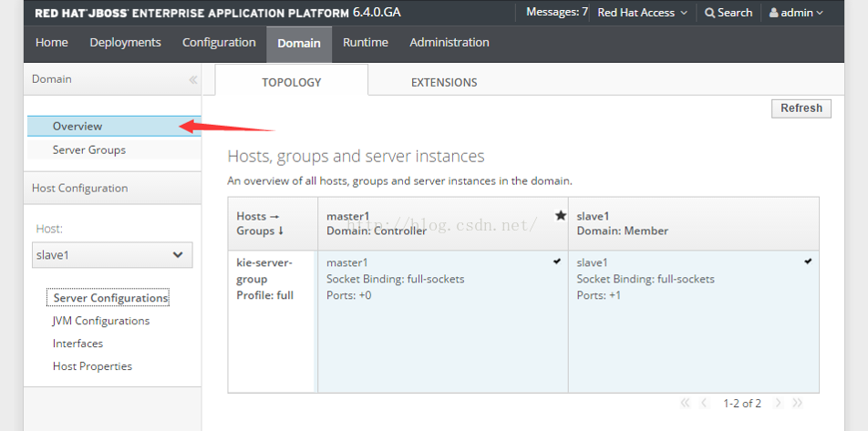The image size is (868, 431).
Task: Select Server Groups in the sidebar
Action: point(114,150)
